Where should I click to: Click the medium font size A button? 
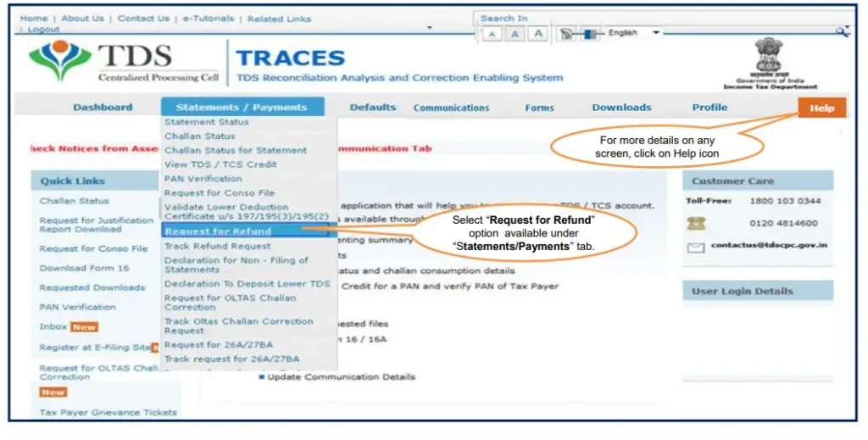515,34
